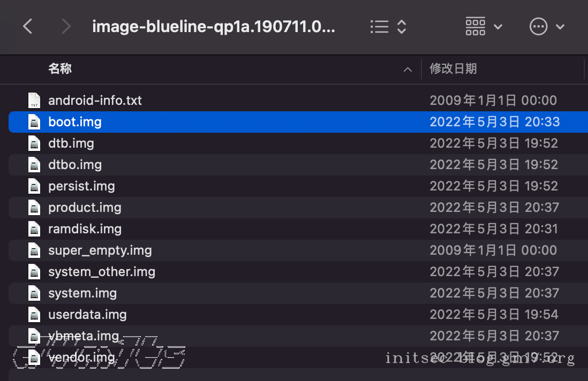Click the persist.img disk image icon
The width and height of the screenshot is (588, 381).
click(34, 186)
